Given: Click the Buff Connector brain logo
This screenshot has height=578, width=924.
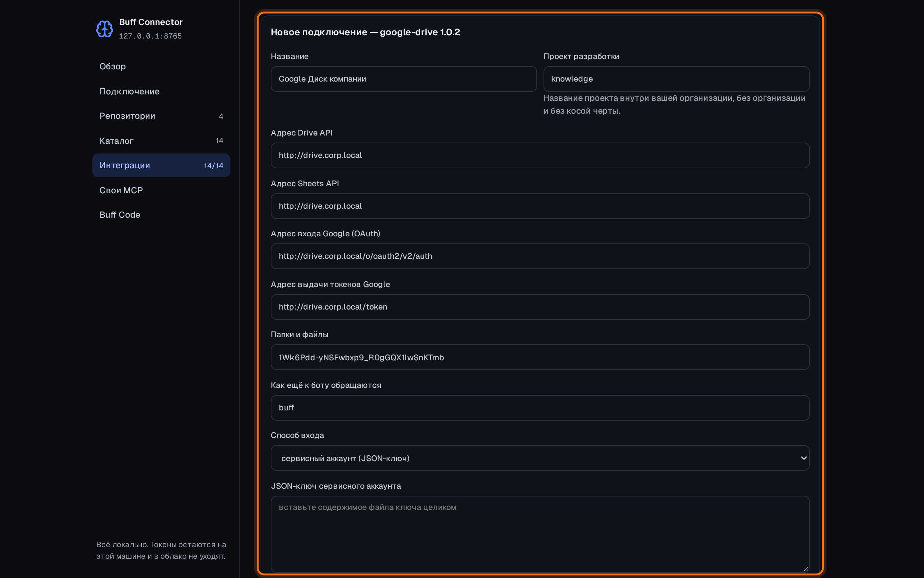Looking at the screenshot, I should (104, 29).
